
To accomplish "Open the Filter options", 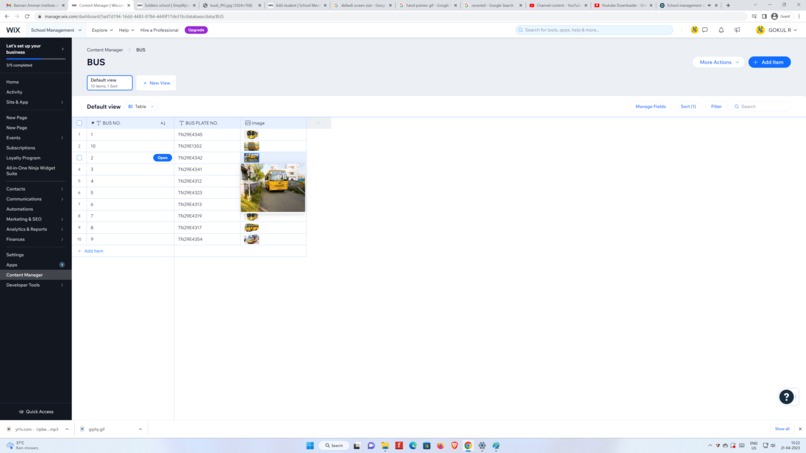I will [x=716, y=106].
